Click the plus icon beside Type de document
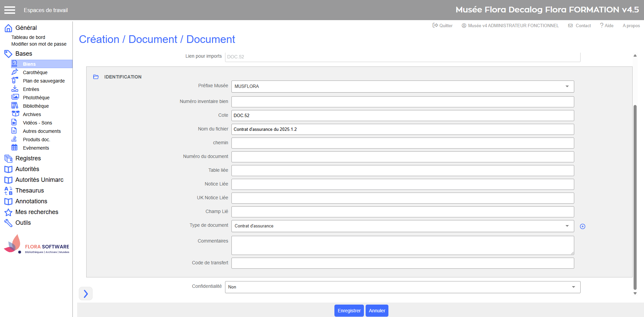 tap(583, 226)
